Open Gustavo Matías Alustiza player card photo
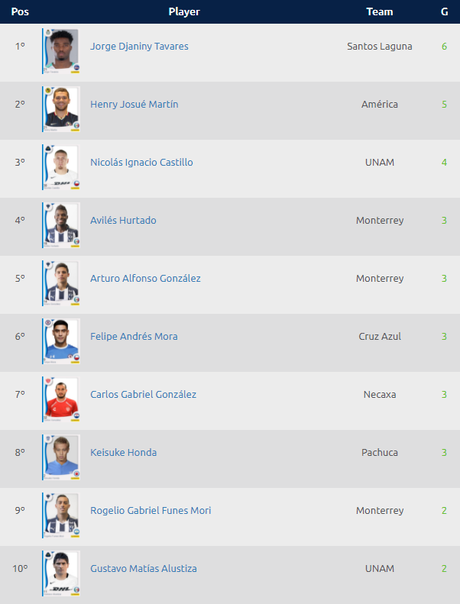Screen dimensions: 460x604 (61, 574)
